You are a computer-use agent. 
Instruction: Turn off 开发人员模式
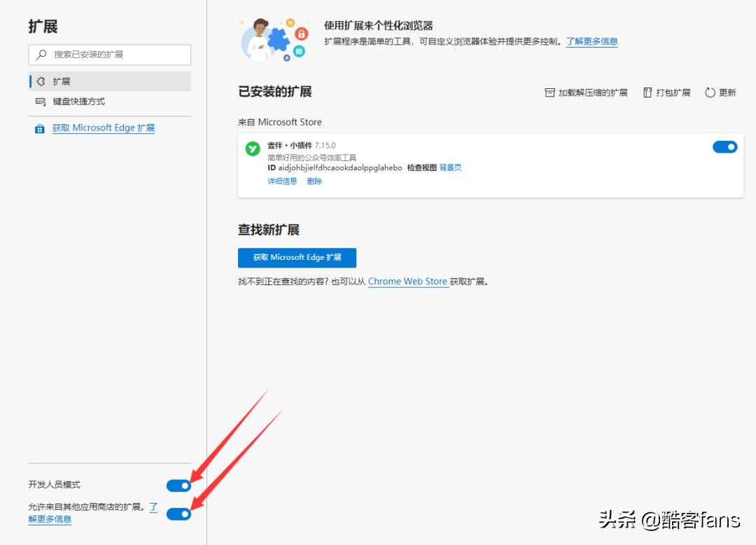point(178,485)
